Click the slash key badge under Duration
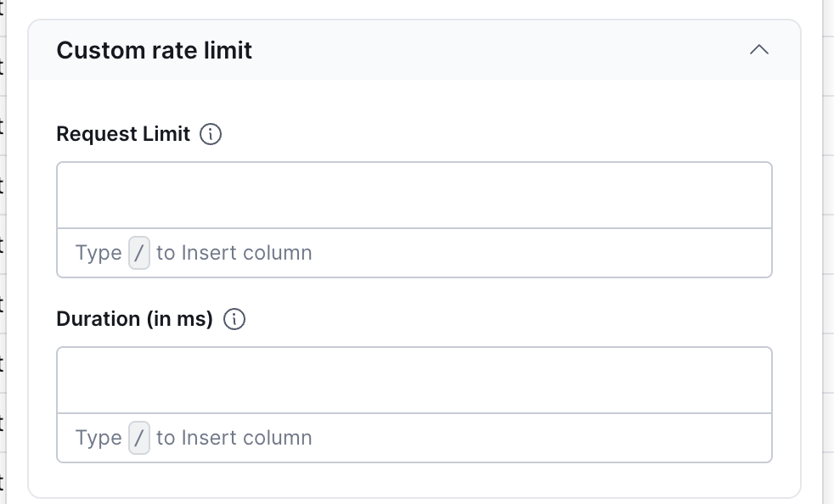 tap(139, 438)
